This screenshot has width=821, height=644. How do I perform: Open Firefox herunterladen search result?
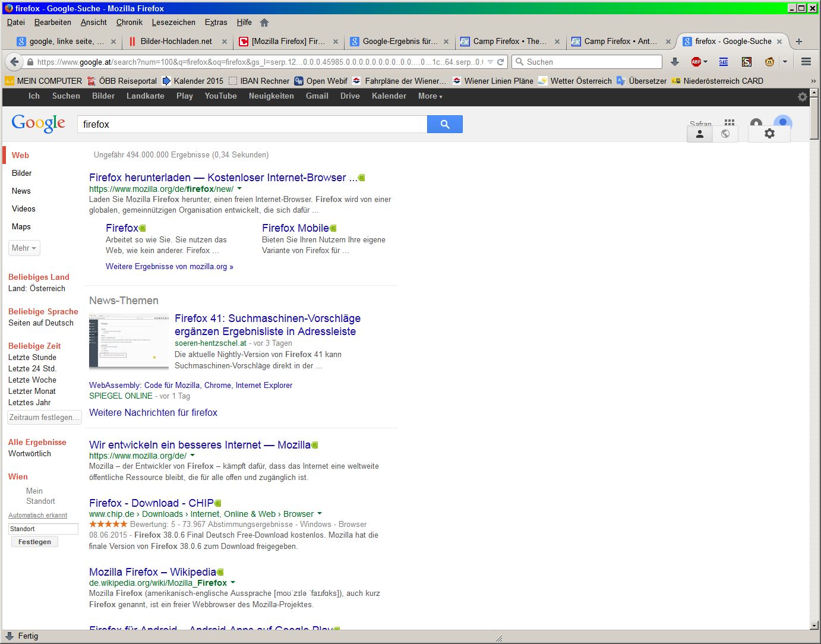(223, 178)
